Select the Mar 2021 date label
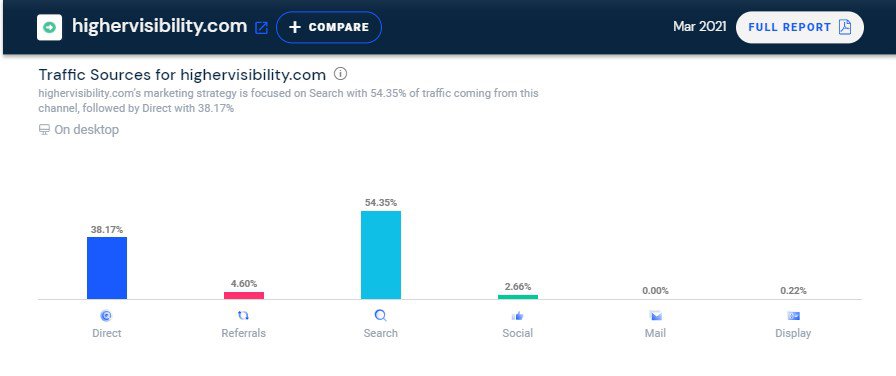 click(699, 27)
